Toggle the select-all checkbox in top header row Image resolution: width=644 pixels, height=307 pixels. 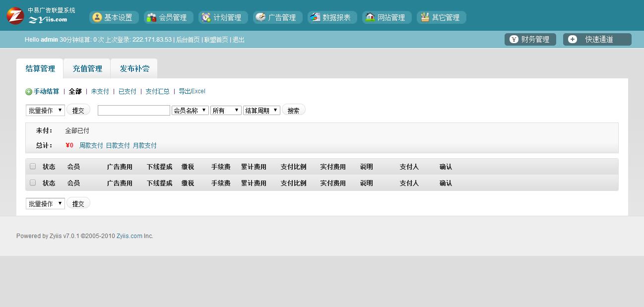(x=33, y=166)
